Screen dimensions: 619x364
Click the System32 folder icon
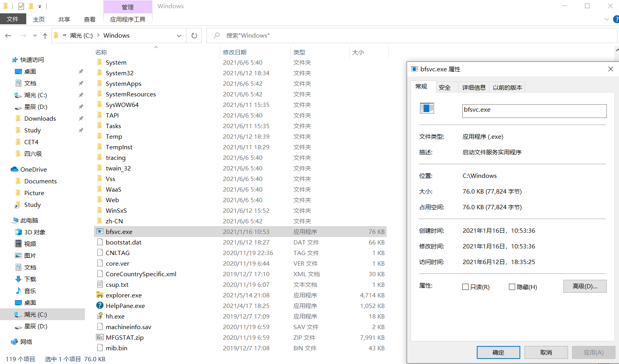pos(100,73)
